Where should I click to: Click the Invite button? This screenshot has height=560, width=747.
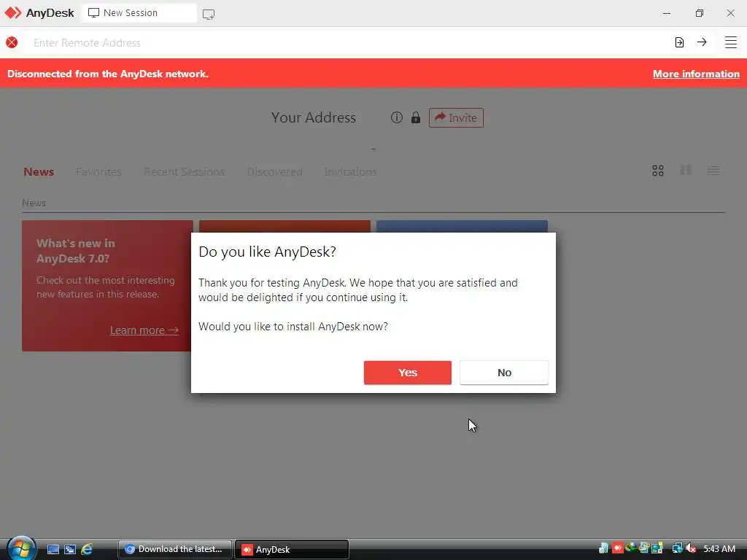click(x=456, y=117)
